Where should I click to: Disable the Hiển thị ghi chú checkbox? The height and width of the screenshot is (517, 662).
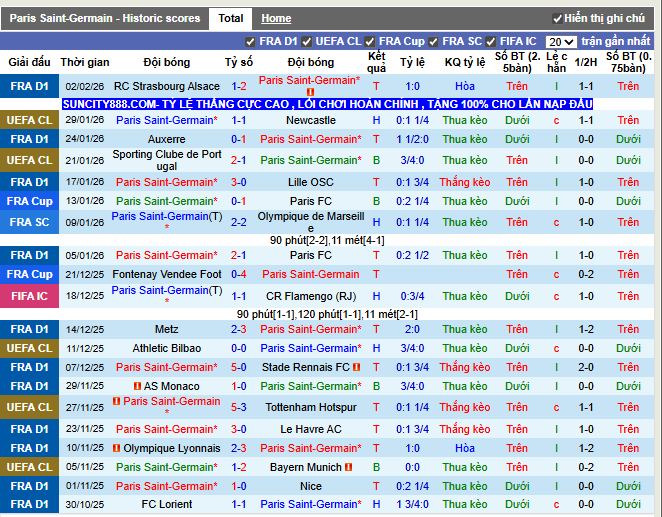pos(557,19)
